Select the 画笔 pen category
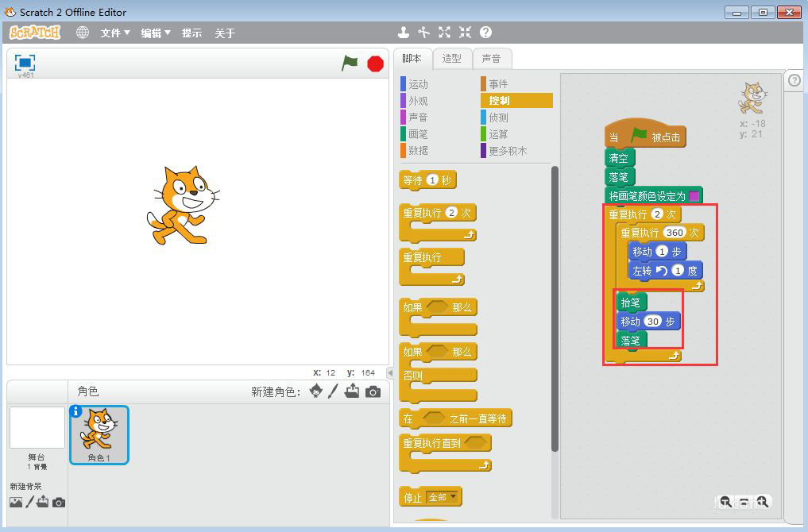Screen dimensions: 808x532 417,134
